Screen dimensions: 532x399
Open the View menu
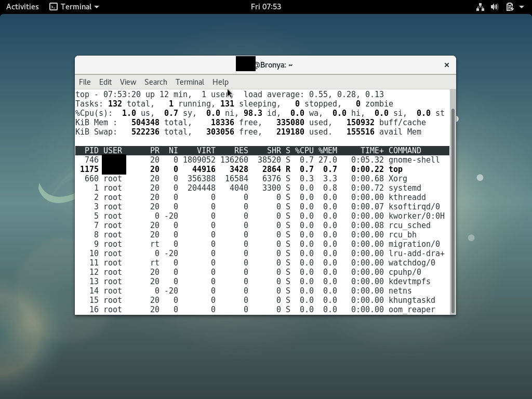[127, 82]
